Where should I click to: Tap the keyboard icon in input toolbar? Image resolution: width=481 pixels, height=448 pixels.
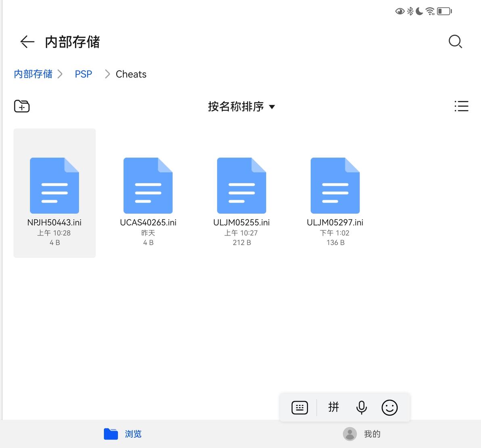pos(299,407)
